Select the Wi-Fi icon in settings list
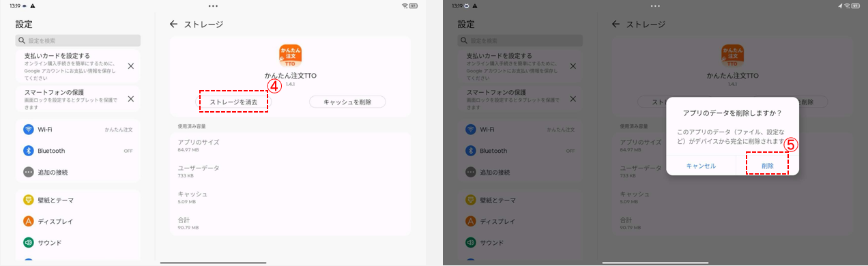 pyautogui.click(x=29, y=129)
